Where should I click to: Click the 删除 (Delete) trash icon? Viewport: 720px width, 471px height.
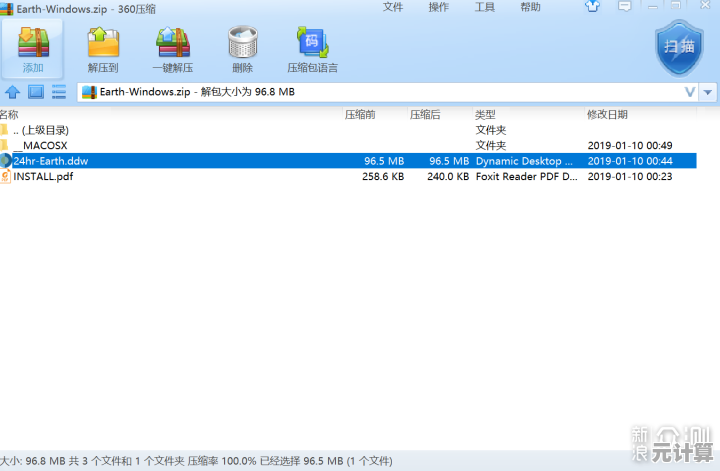(242, 42)
